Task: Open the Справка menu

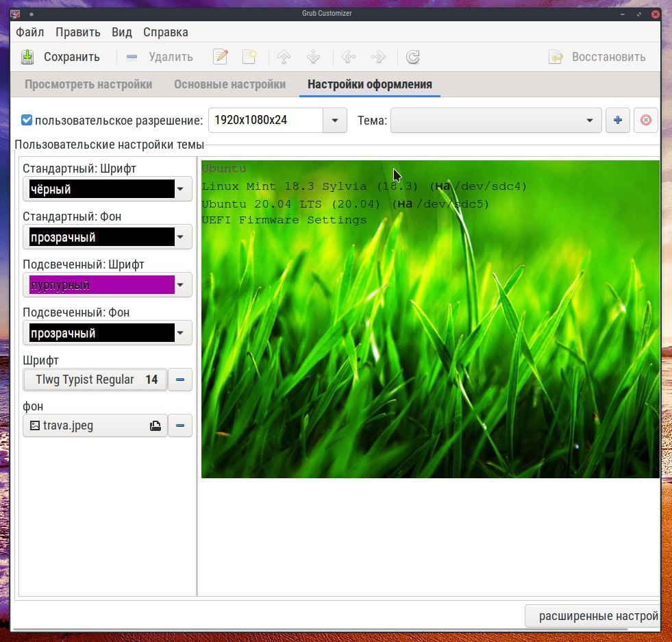Action: (x=165, y=33)
